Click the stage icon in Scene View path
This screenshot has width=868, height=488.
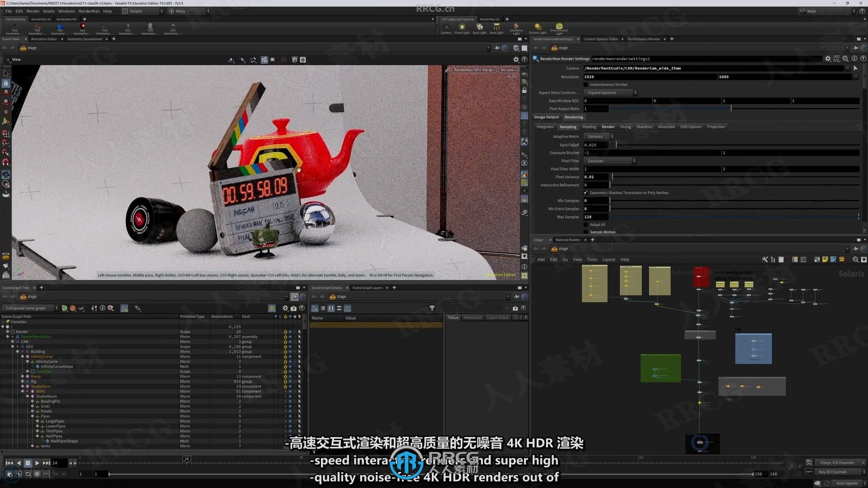point(24,48)
